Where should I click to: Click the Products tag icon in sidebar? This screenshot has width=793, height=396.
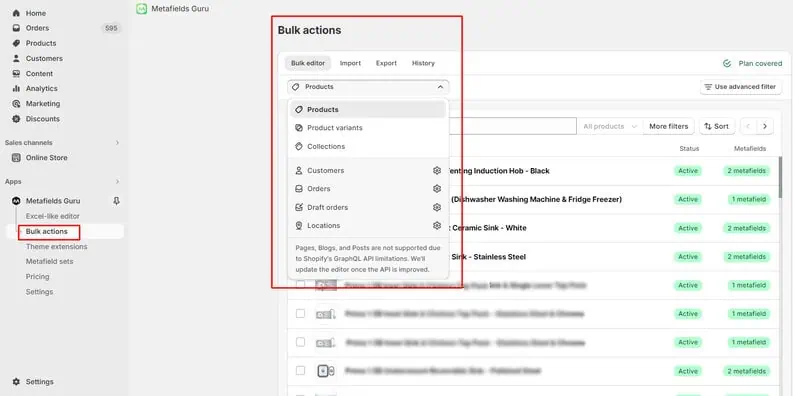click(16, 43)
